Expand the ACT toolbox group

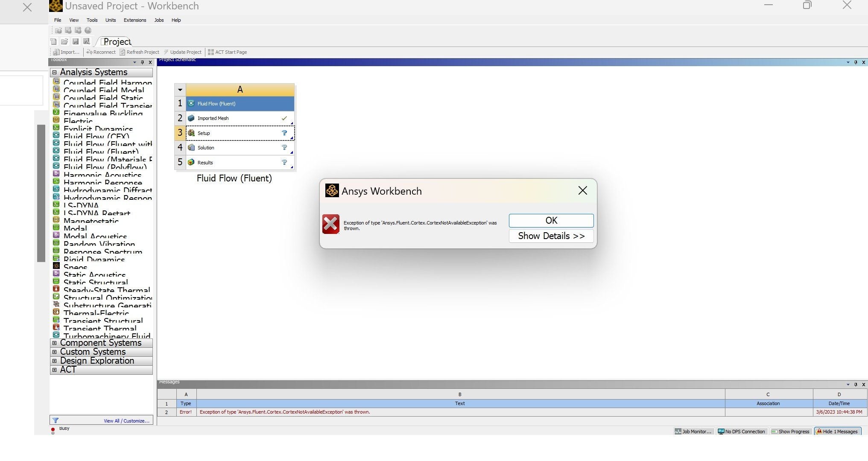coord(54,370)
